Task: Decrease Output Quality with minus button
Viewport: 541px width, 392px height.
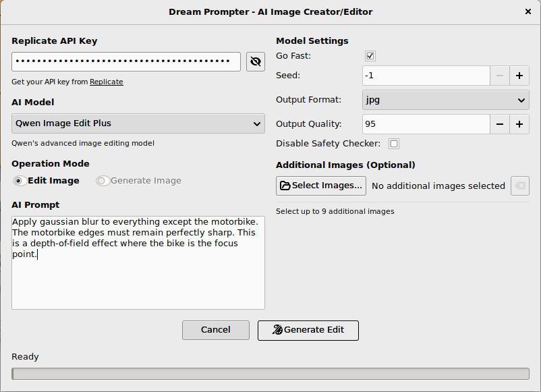Action: (500, 124)
